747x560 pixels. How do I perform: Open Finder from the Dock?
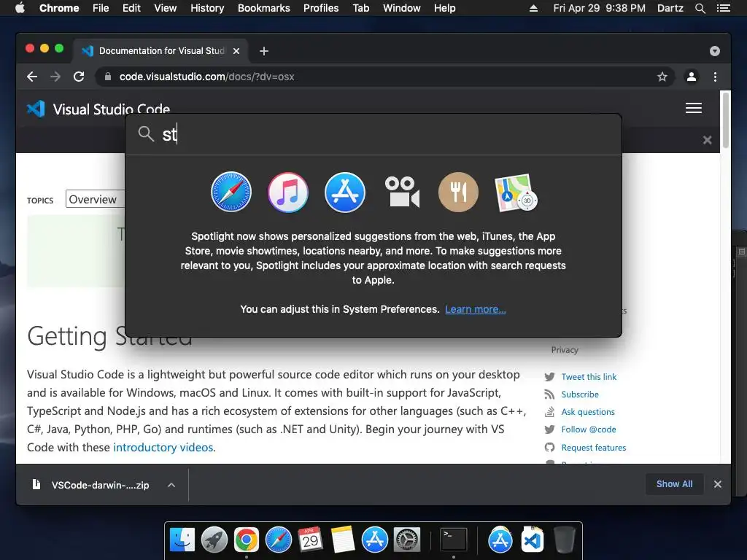[182, 540]
